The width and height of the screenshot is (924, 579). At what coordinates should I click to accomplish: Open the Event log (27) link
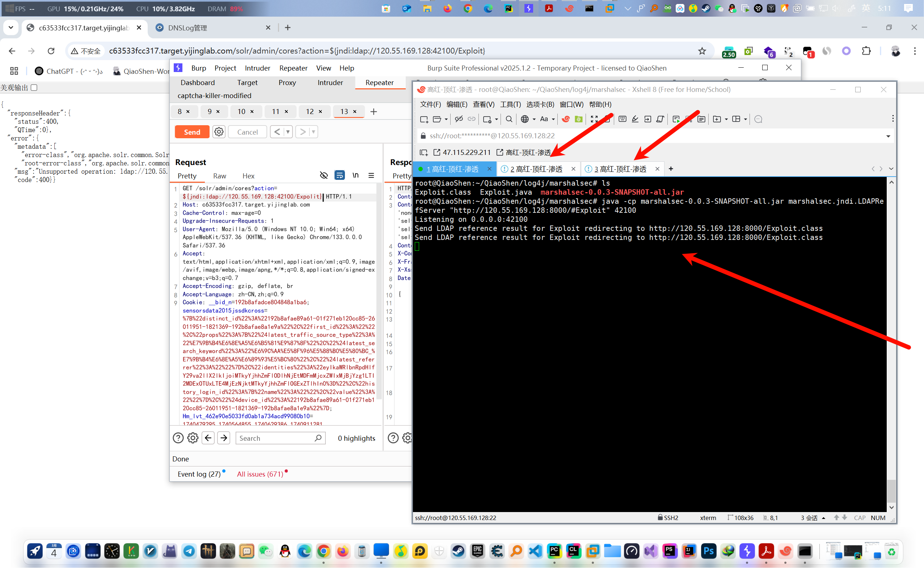pyautogui.click(x=199, y=474)
